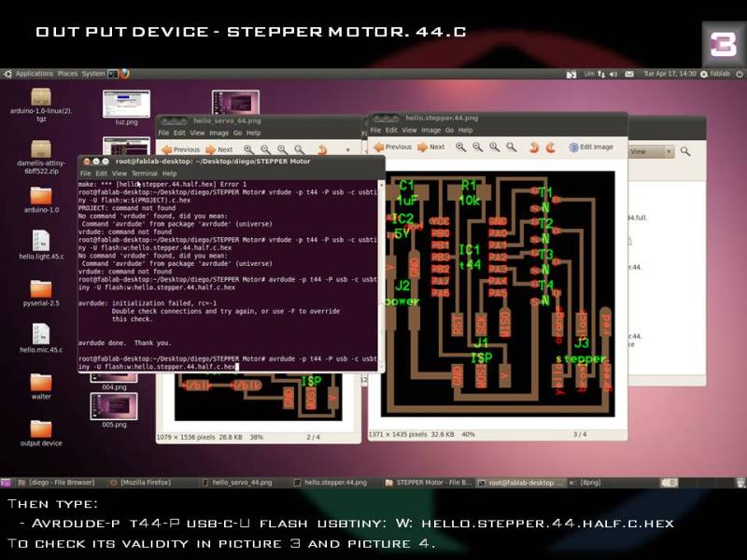747x560 pixels.
Task: Click the Tue Apr 17 clock
Action: coord(669,74)
